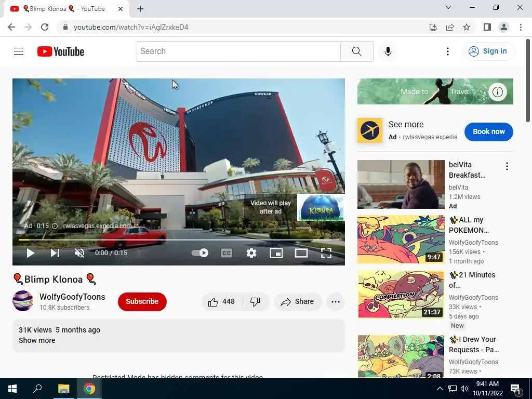The width and height of the screenshot is (532, 399).
Task: Open Windows taskbar search
Action: [37, 389]
